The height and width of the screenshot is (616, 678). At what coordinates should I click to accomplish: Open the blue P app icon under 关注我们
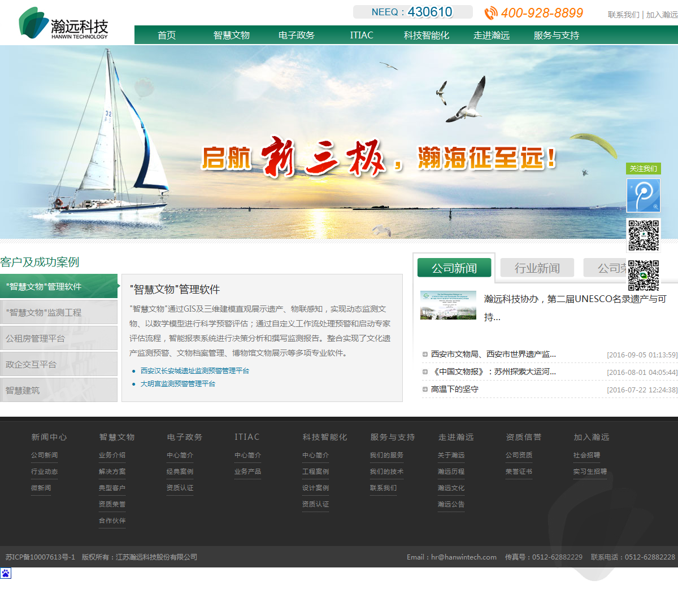644,195
